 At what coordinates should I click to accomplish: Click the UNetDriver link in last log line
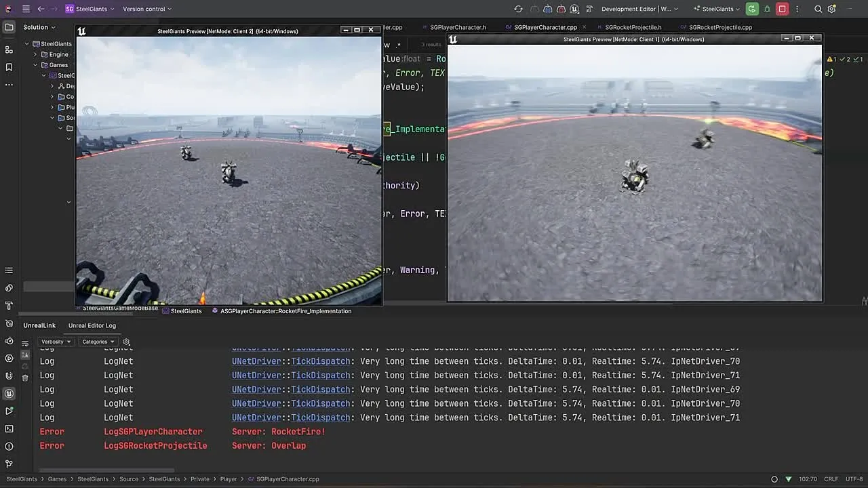[256, 418]
